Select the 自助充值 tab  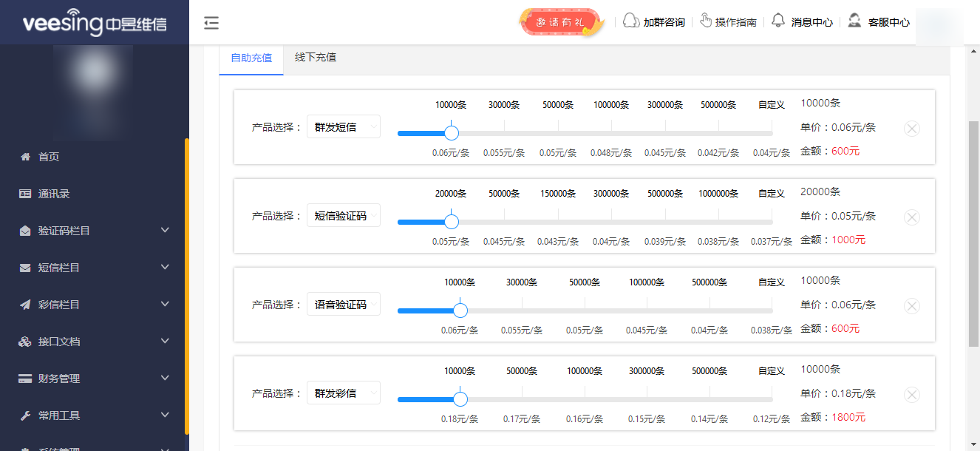click(250, 56)
